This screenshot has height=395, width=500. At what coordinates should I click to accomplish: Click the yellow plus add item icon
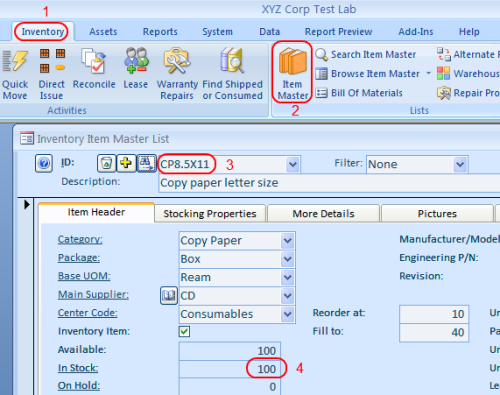126,163
